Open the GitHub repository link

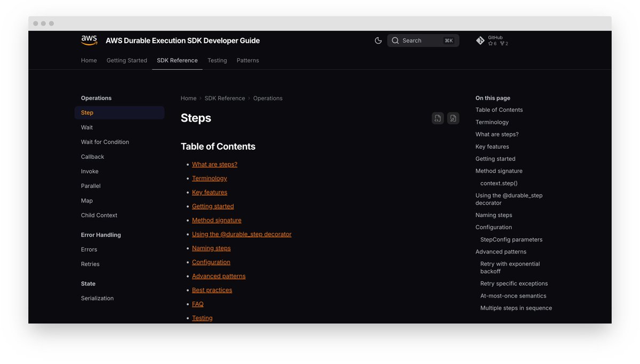pyautogui.click(x=492, y=41)
